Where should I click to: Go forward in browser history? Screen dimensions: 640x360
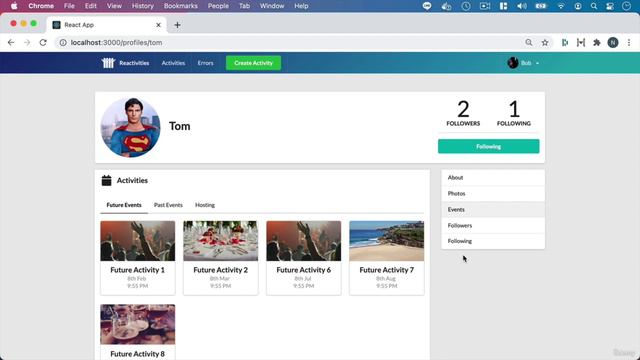click(x=27, y=42)
